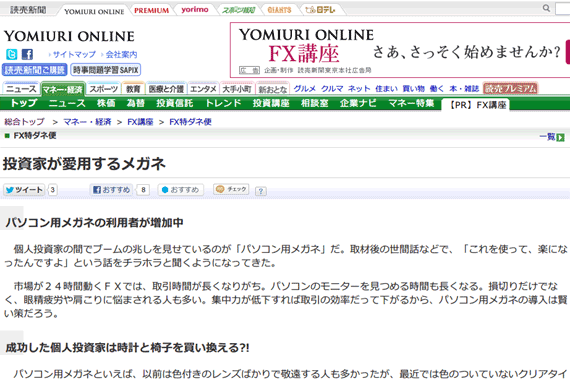Screen dimensions: 570x379
Task: Select the 大手小町 category tab
Action: click(237, 89)
